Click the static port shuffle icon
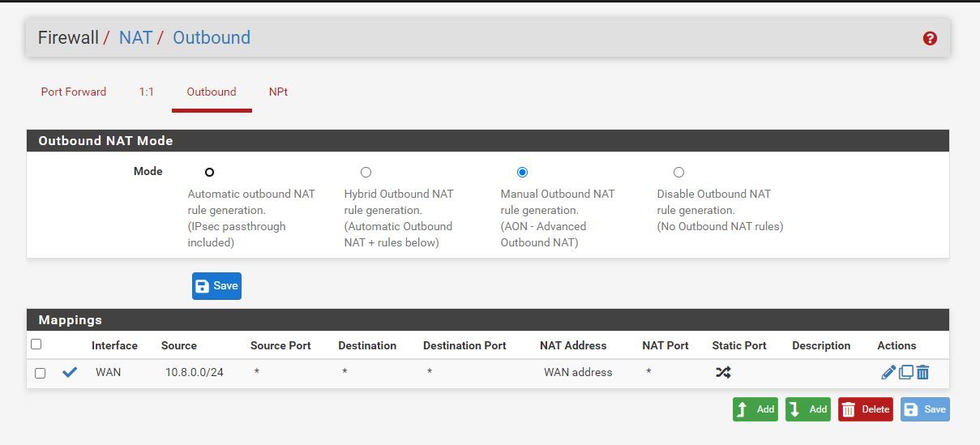Image resolution: width=980 pixels, height=445 pixels. [723, 372]
